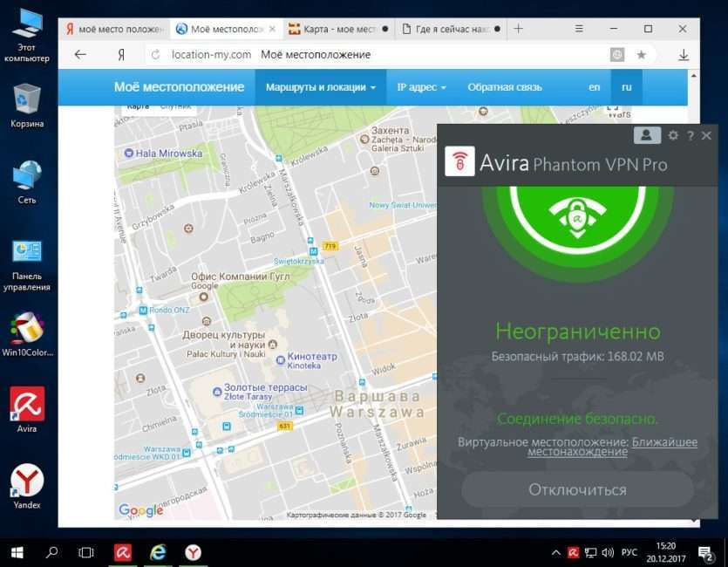Open the Avira VPN help question mark
728x567 pixels.
691,135
